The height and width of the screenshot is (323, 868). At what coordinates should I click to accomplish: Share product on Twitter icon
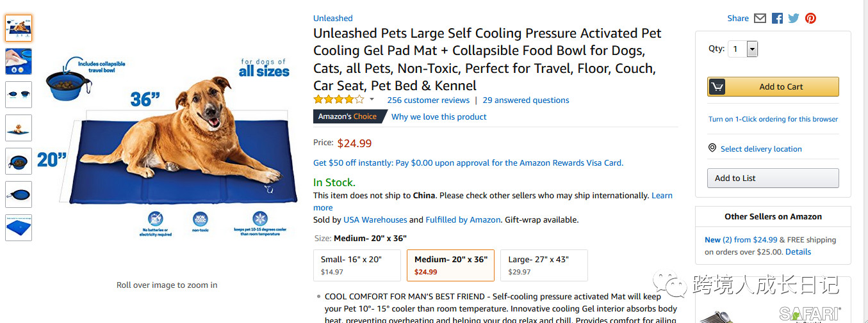pyautogui.click(x=794, y=19)
